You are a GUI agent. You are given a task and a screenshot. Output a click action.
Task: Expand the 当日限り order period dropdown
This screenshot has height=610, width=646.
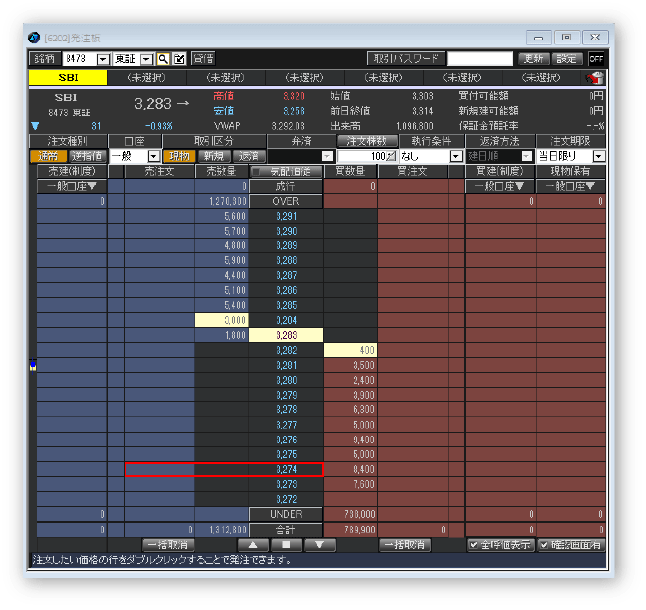(x=599, y=156)
